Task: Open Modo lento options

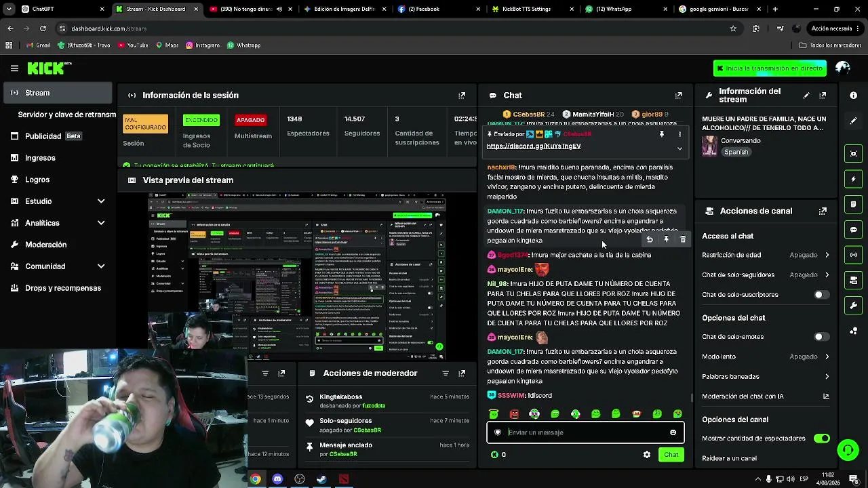Action: 766,357
